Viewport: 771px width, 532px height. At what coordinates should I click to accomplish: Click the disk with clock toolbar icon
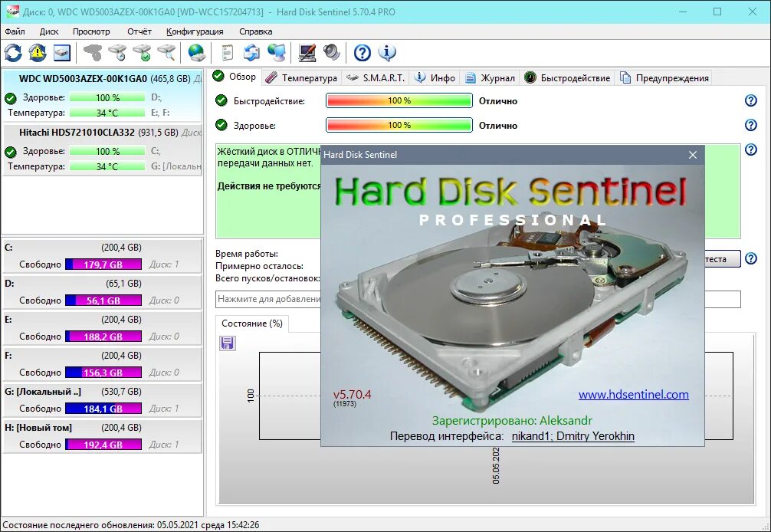(118, 53)
